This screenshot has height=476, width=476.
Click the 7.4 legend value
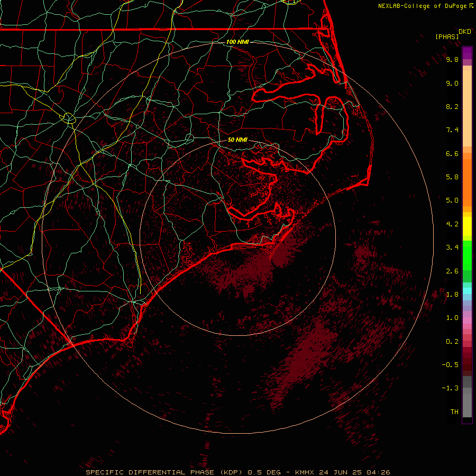[x=452, y=130]
